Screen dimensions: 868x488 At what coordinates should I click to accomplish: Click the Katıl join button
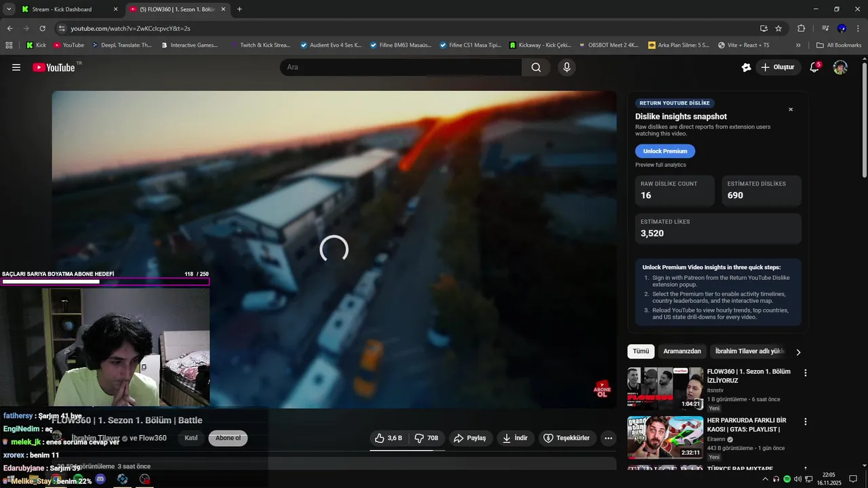[x=191, y=438]
